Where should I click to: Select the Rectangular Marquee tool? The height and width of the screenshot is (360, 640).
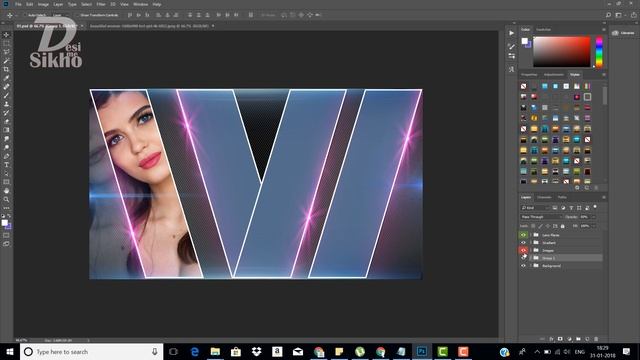(x=6, y=43)
